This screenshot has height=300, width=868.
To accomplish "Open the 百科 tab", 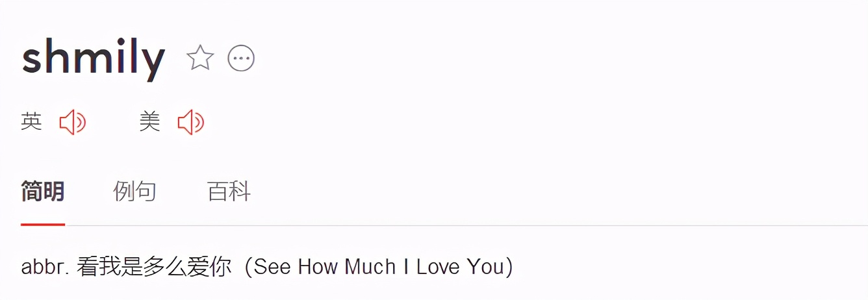I will [x=229, y=192].
